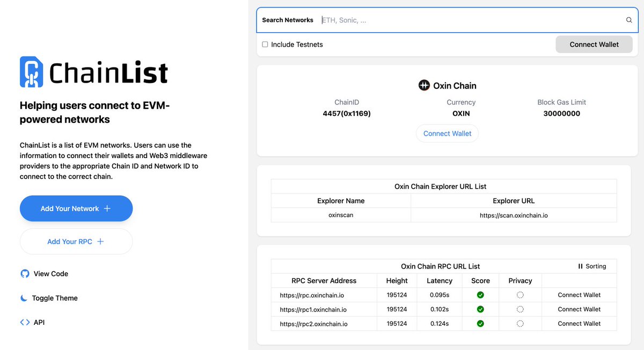
Task: Click green score checkmark for rpc1.oxinchain.io
Action: (480, 309)
